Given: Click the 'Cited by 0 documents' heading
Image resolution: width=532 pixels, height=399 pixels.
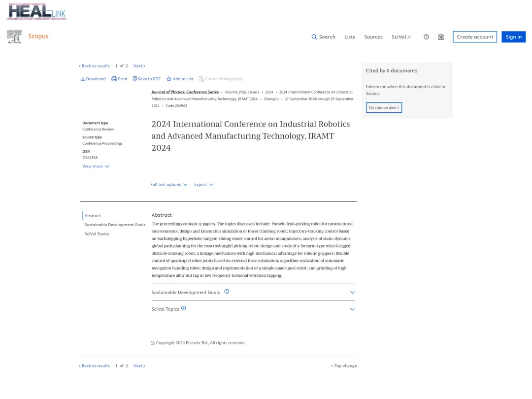Looking at the screenshot, I should point(392,70).
